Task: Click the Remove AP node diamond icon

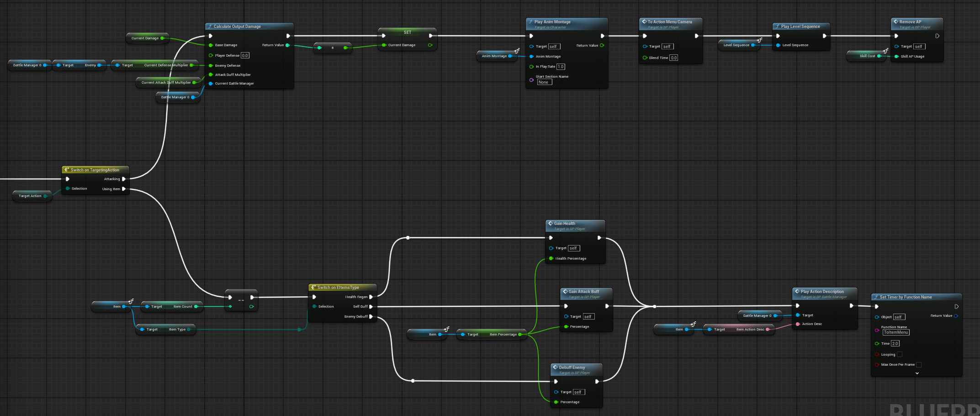Action: [x=896, y=21]
